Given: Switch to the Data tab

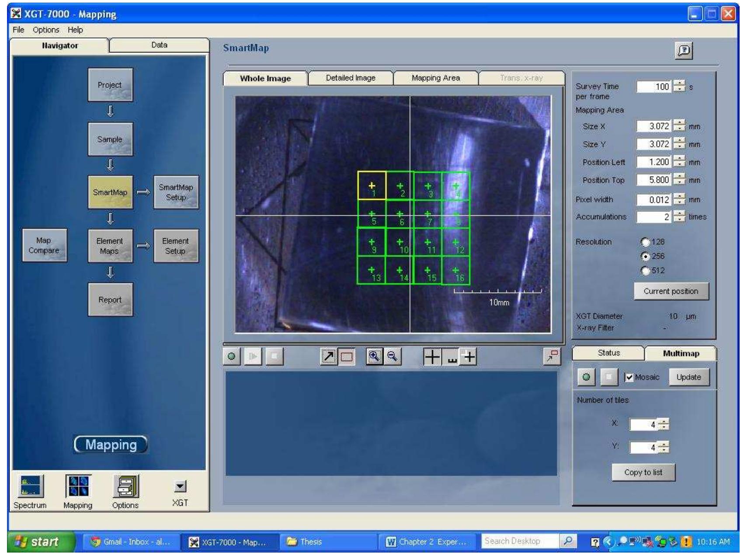Looking at the screenshot, I should tap(159, 45).
